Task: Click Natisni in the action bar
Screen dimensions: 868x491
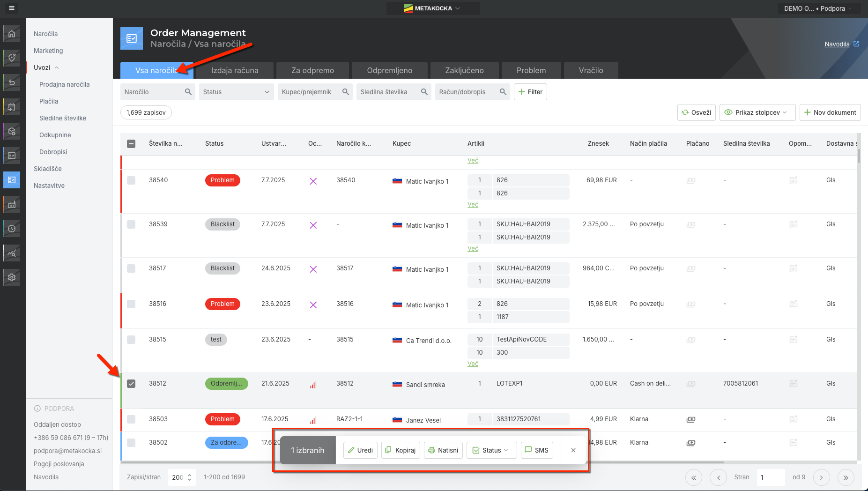Action: pos(443,450)
